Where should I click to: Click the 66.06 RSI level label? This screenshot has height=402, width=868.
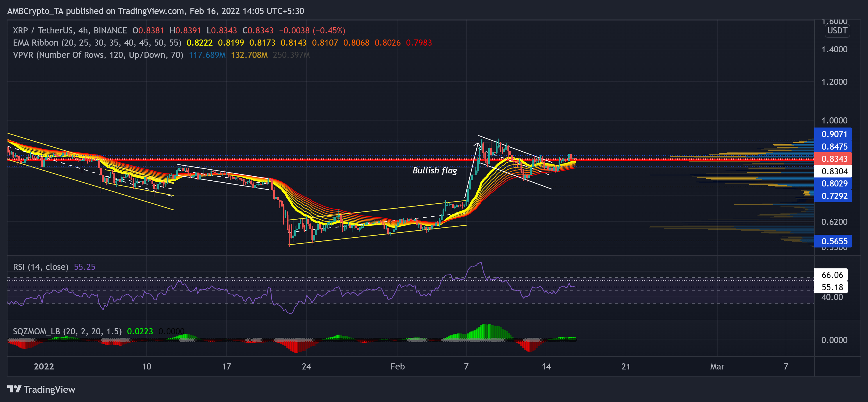click(x=830, y=275)
